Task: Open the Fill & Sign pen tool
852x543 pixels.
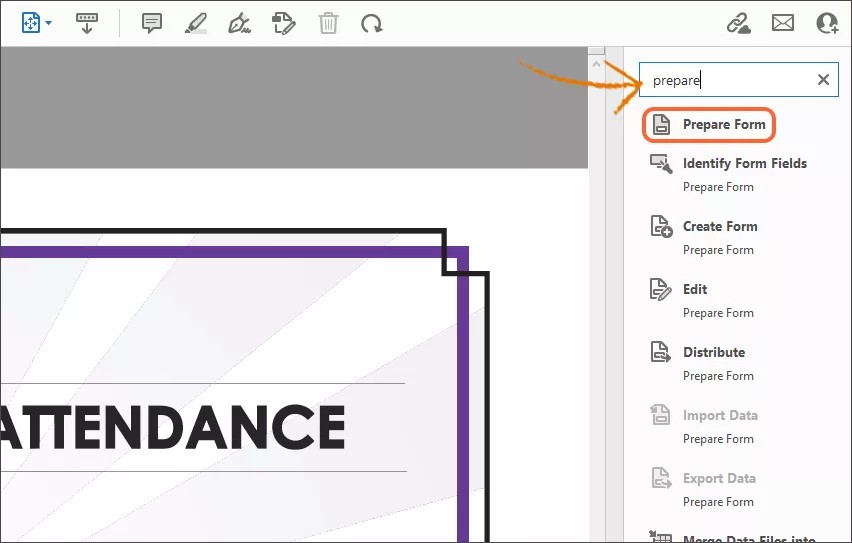Action: (x=239, y=22)
